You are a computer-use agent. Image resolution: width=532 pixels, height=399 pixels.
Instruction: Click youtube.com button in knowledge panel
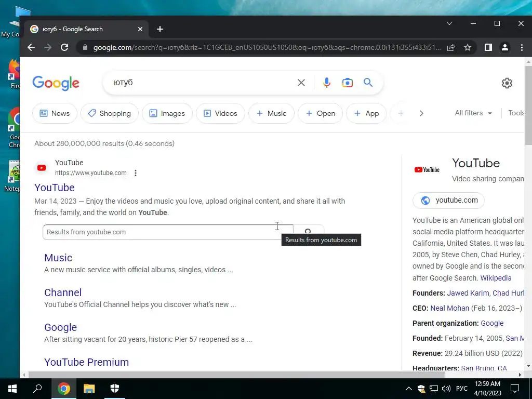[x=448, y=200]
